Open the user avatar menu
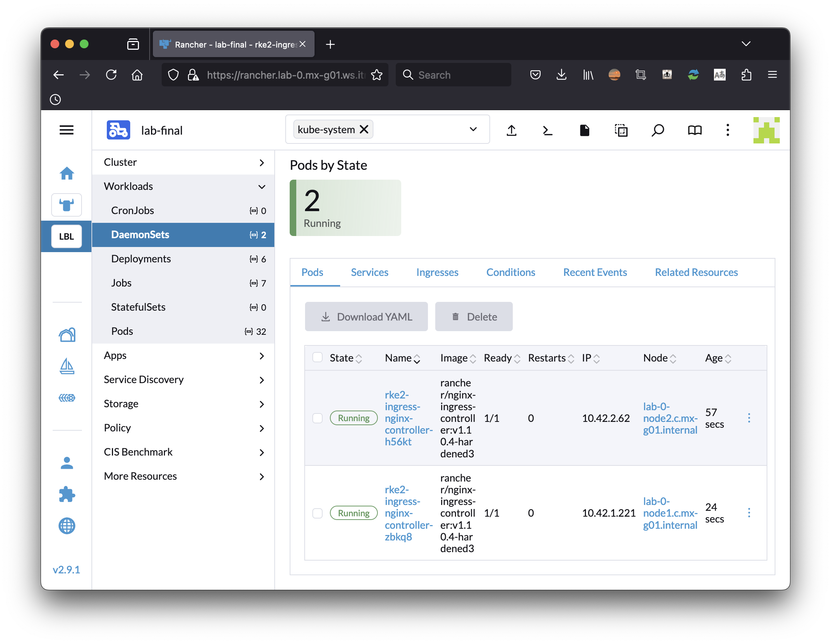 (766, 130)
